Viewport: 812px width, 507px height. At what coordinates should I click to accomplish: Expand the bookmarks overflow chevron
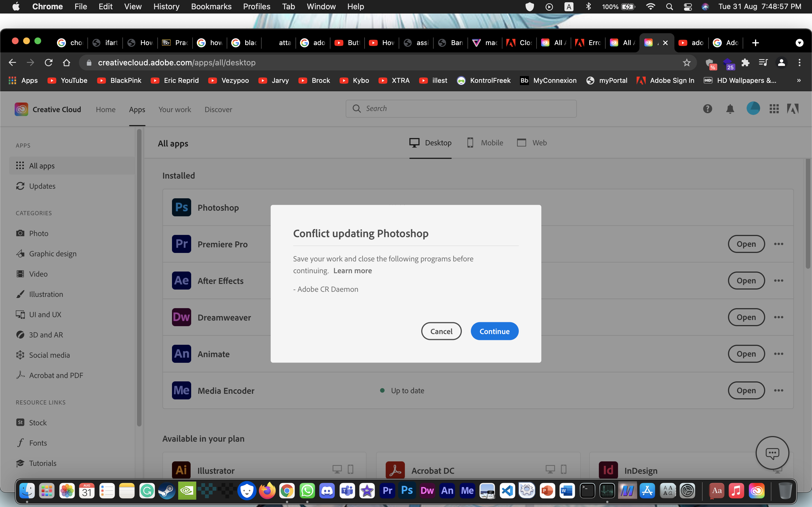point(799,81)
